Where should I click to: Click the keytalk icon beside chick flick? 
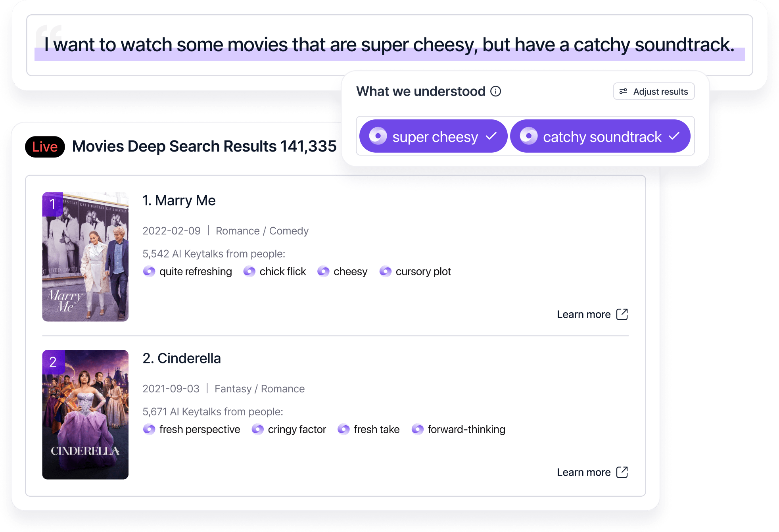249,271
